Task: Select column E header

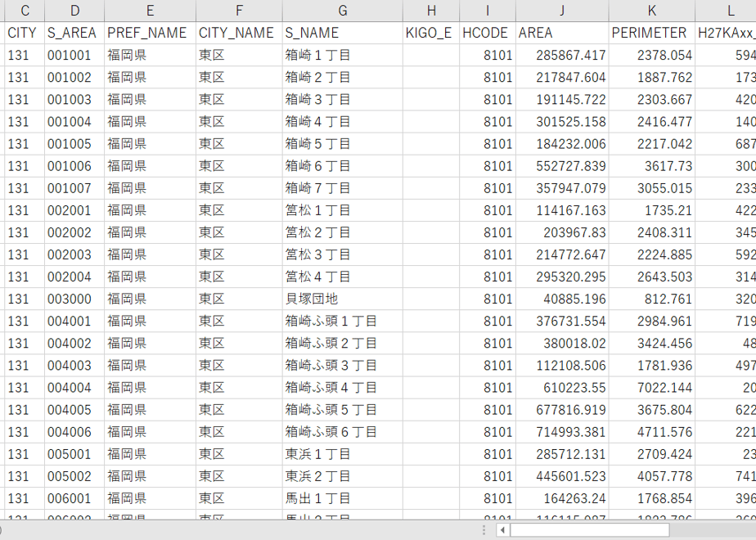Action: coord(150,11)
